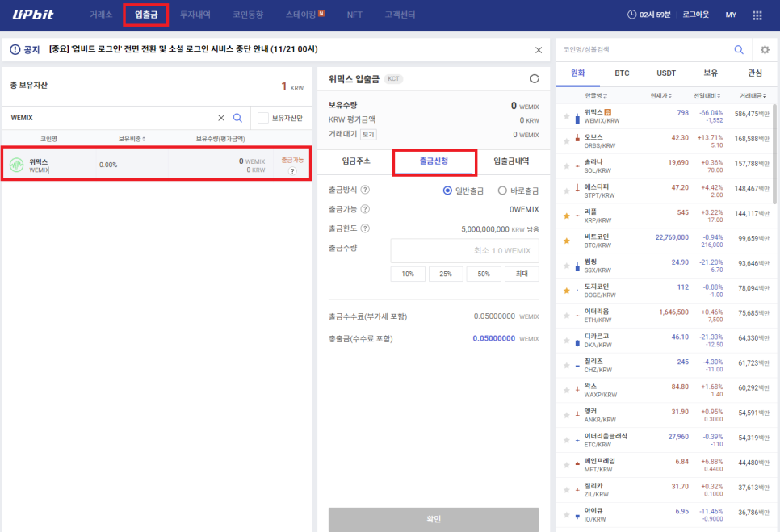Check the 보유자산만 checkbox
Image resolution: width=780 pixels, height=532 pixels.
[263, 118]
